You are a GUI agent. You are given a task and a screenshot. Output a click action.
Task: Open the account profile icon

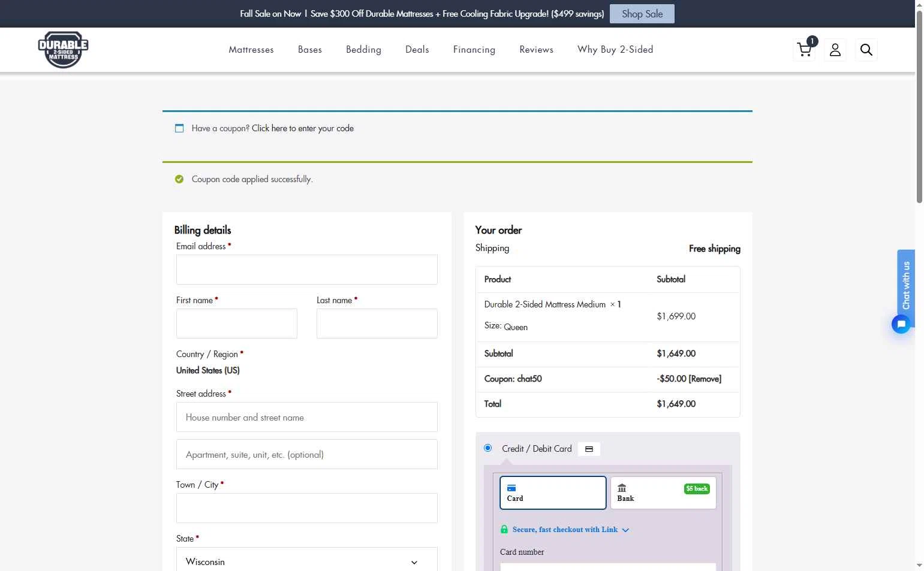(835, 50)
